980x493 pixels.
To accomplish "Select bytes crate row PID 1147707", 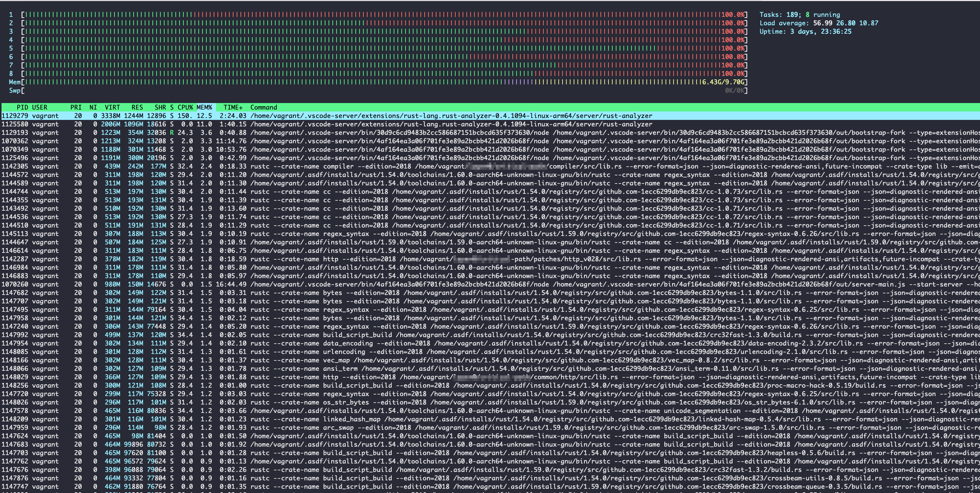I will [x=490, y=301].
